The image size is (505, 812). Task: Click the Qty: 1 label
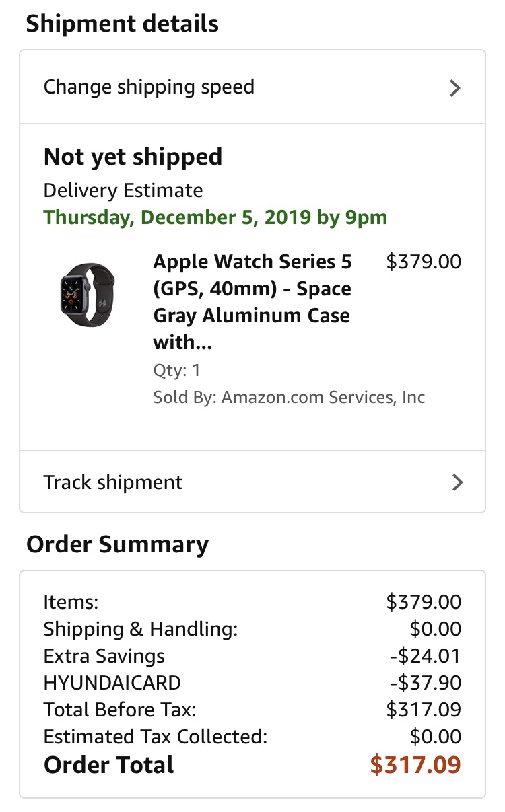tap(176, 371)
